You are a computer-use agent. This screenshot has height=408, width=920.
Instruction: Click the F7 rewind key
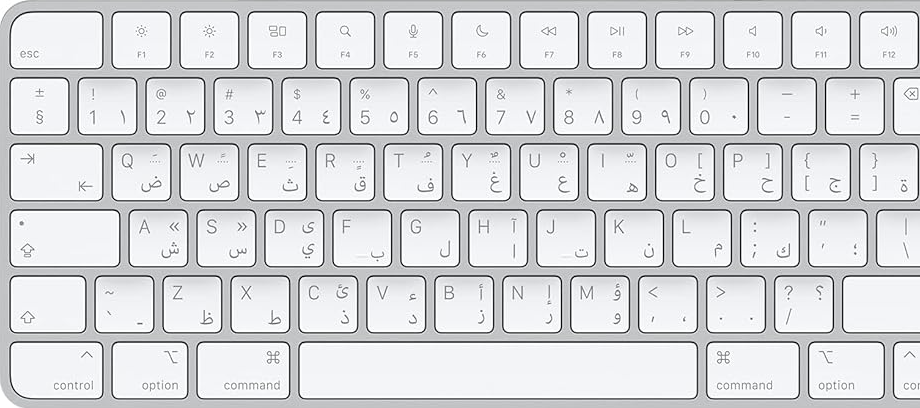pos(549,40)
